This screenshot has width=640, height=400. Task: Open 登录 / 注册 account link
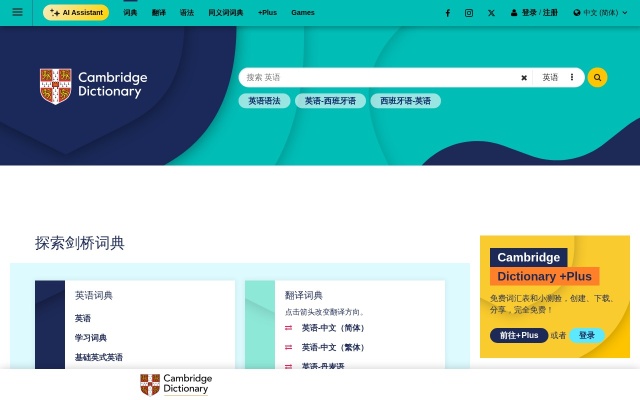pos(535,13)
